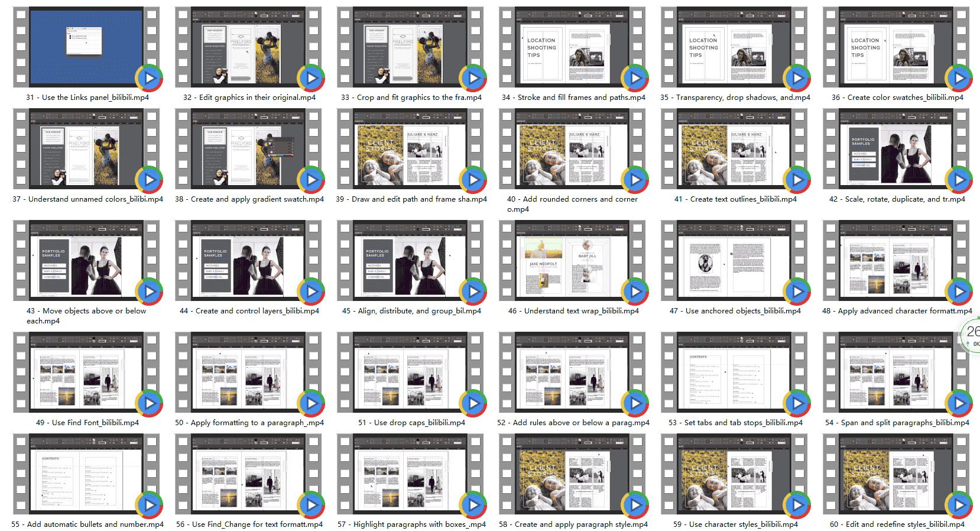Select thumbnail for 52 Add rules above or below

point(572,373)
